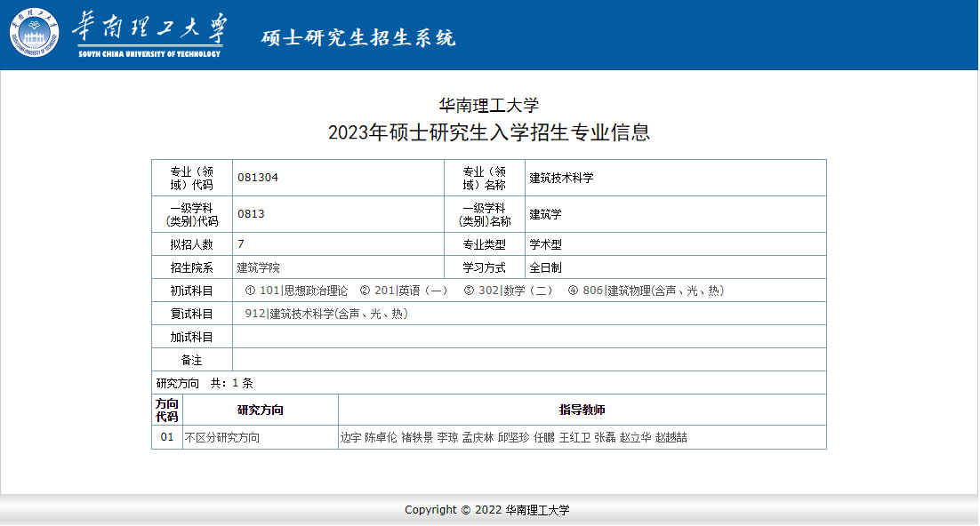The height and width of the screenshot is (526, 980).
Task: Click advisor name 赵越喆
Action: click(x=671, y=437)
